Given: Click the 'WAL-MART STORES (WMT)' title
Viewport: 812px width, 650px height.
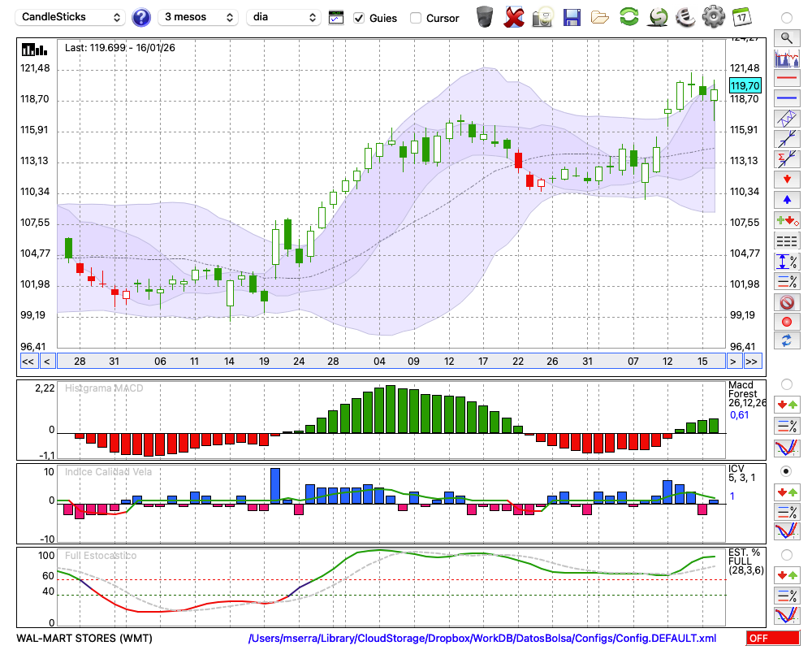Looking at the screenshot, I should 84,638.
